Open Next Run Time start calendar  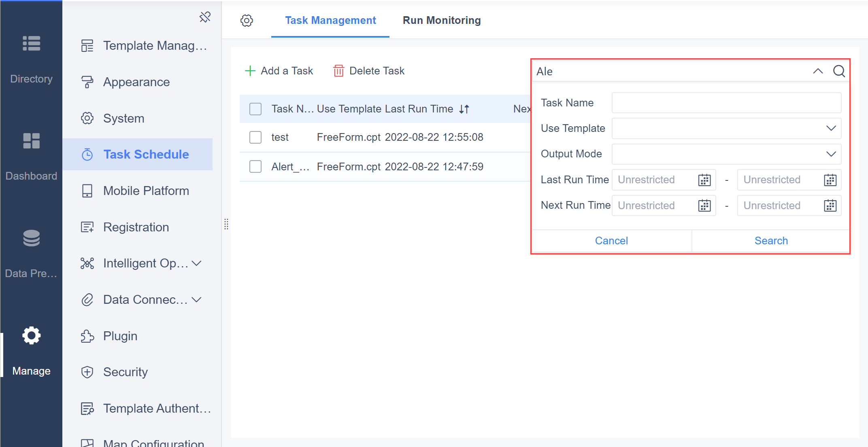coord(704,205)
